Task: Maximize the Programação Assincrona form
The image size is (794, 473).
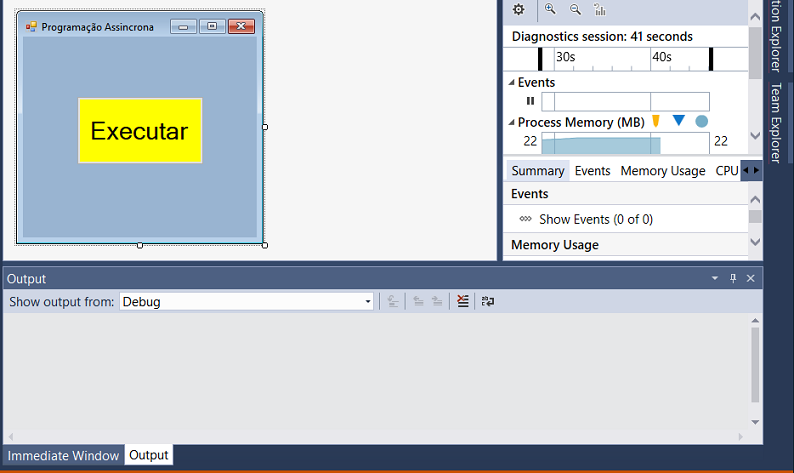Action: point(212,26)
